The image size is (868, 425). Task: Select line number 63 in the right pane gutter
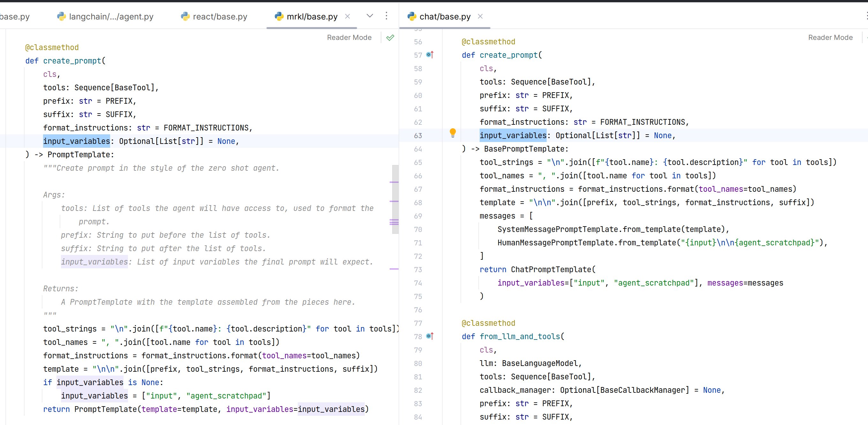pyautogui.click(x=417, y=136)
